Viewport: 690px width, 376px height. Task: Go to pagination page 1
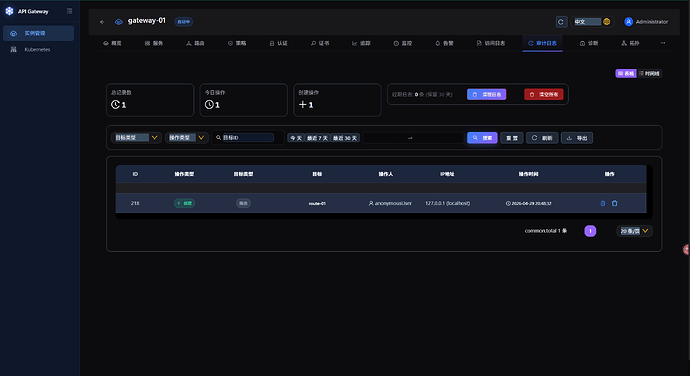[x=590, y=231]
